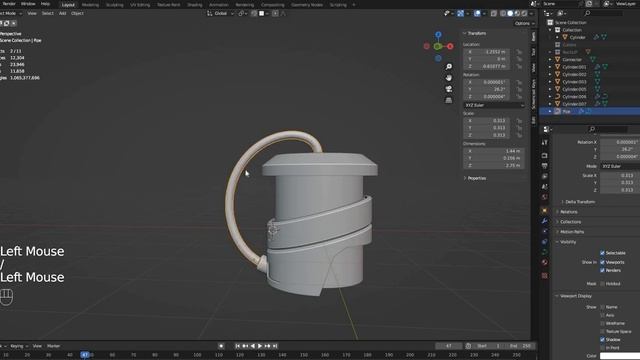Open the Tool properties tab icon
This screenshot has width=640, height=360.
tap(544, 142)
